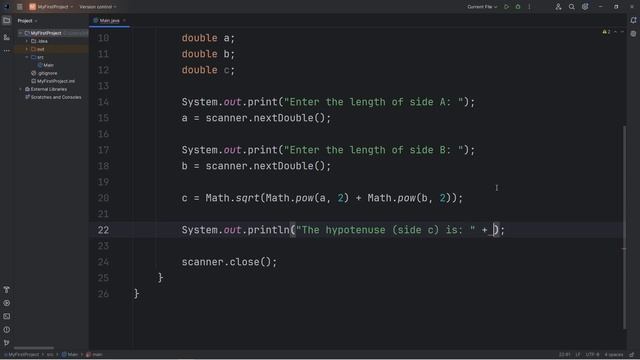Place cursor on 'double a;' line
The width and height of the screenshot is (640, 360).
(x=208, y=38)
